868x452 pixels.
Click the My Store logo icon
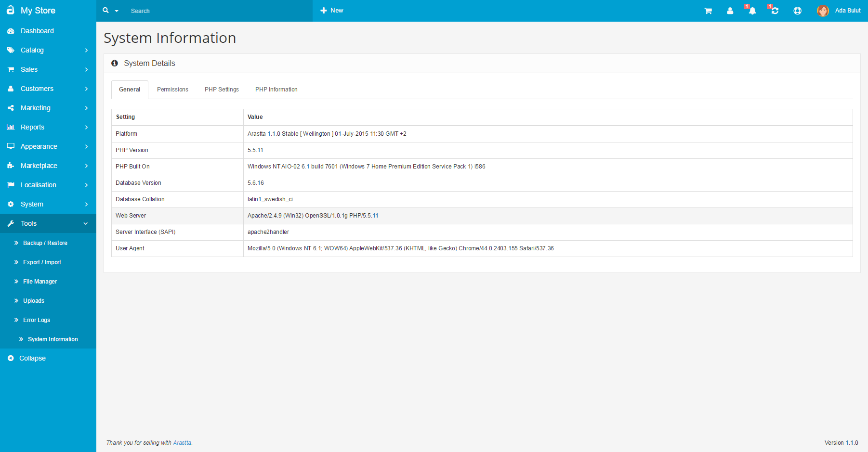(x=10, y=10)
